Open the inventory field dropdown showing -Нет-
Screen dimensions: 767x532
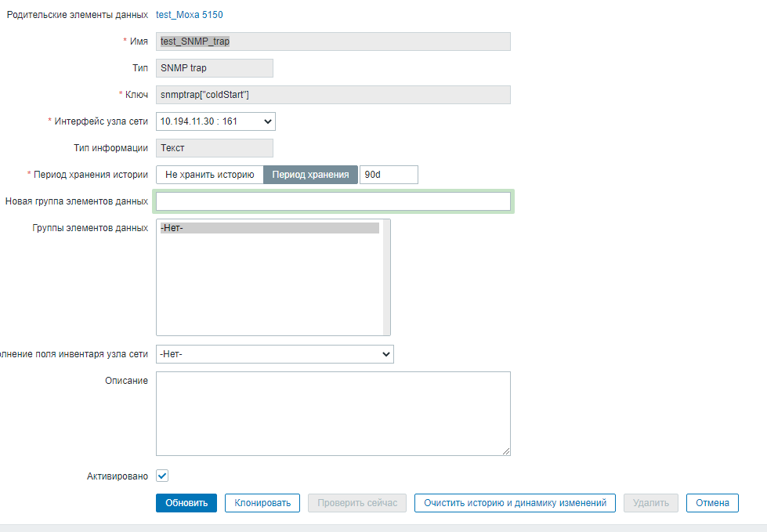[274, 354]
